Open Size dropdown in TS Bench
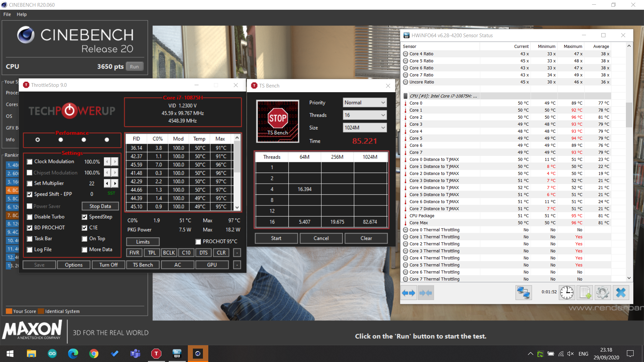 (x=365, y=127)
